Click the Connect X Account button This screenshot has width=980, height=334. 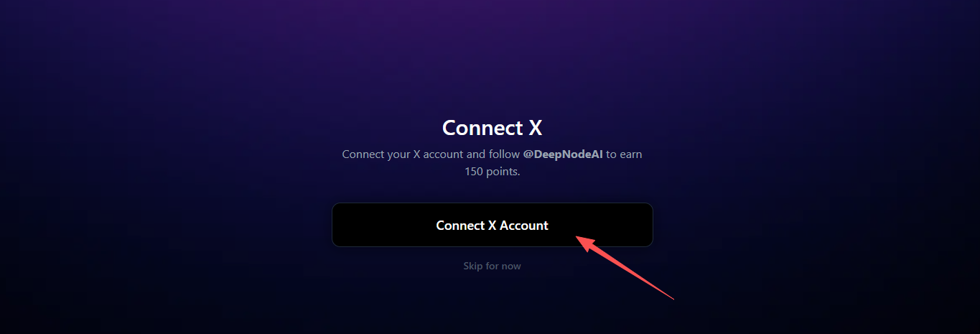pos(492,225)
